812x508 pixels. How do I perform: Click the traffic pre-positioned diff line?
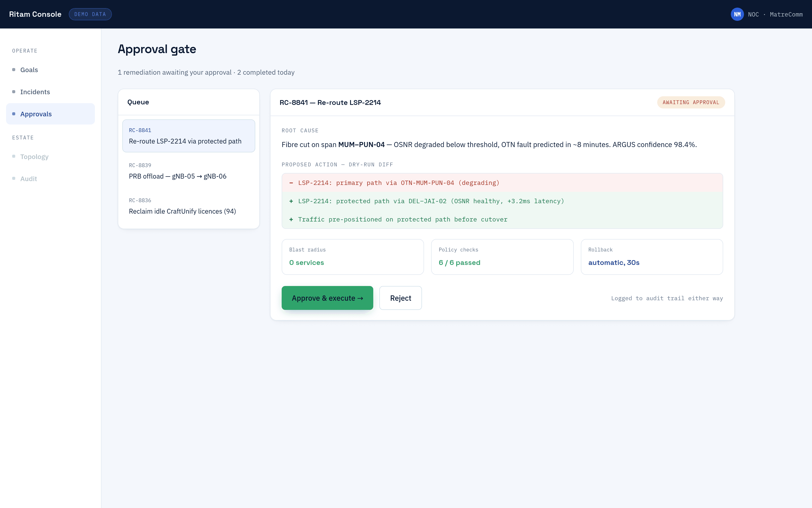tap(502, 219)
